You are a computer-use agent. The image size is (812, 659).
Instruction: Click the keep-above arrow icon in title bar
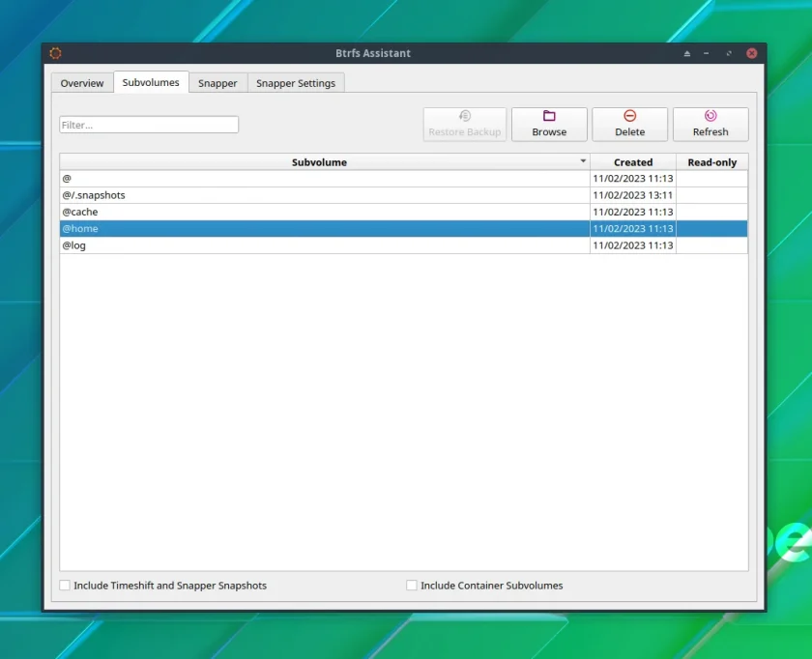click(687, 53)
